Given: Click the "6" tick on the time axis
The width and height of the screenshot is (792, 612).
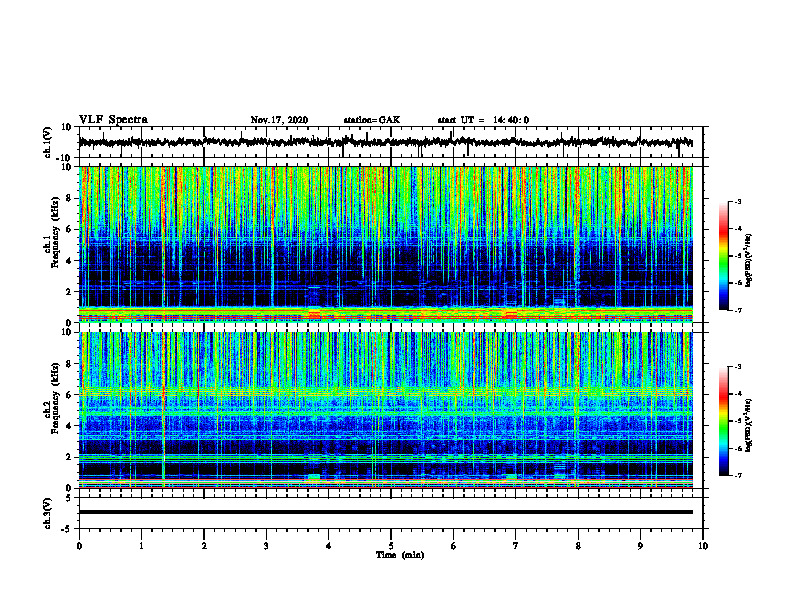Looking at the screenshot, I should point(454,546).
